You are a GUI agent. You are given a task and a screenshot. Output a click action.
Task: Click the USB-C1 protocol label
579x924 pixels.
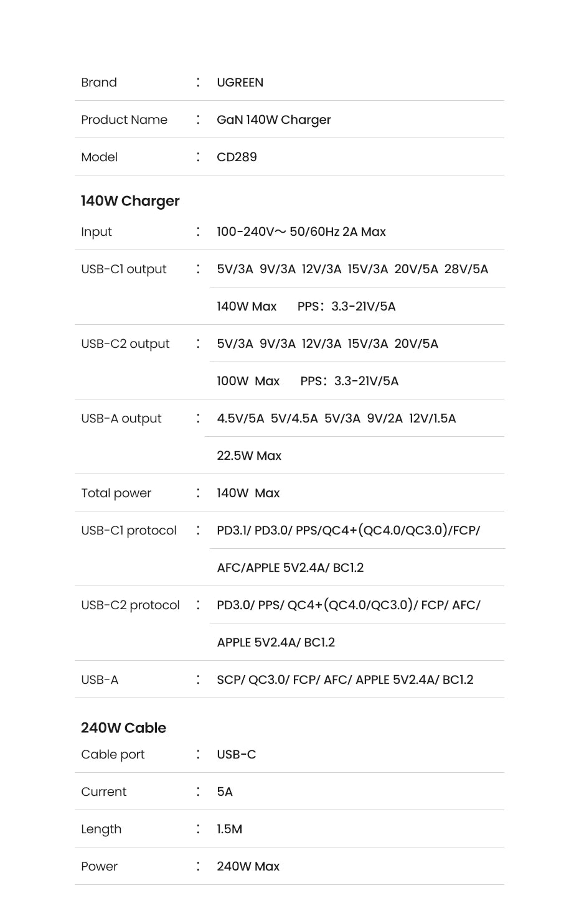pos(129,530)
